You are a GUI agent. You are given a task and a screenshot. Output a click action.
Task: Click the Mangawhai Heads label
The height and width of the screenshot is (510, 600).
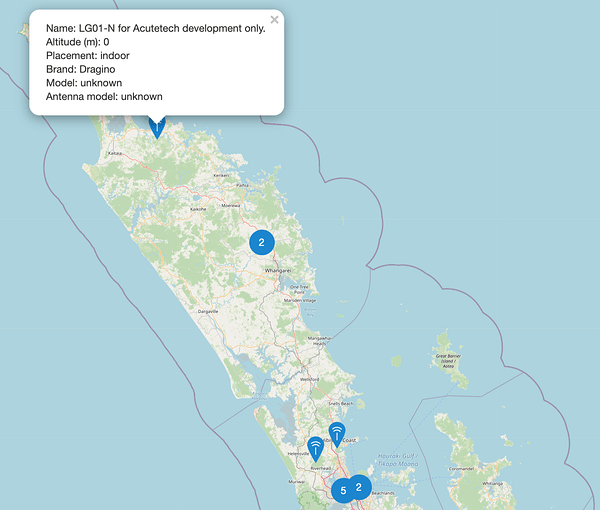click(320, 341)
